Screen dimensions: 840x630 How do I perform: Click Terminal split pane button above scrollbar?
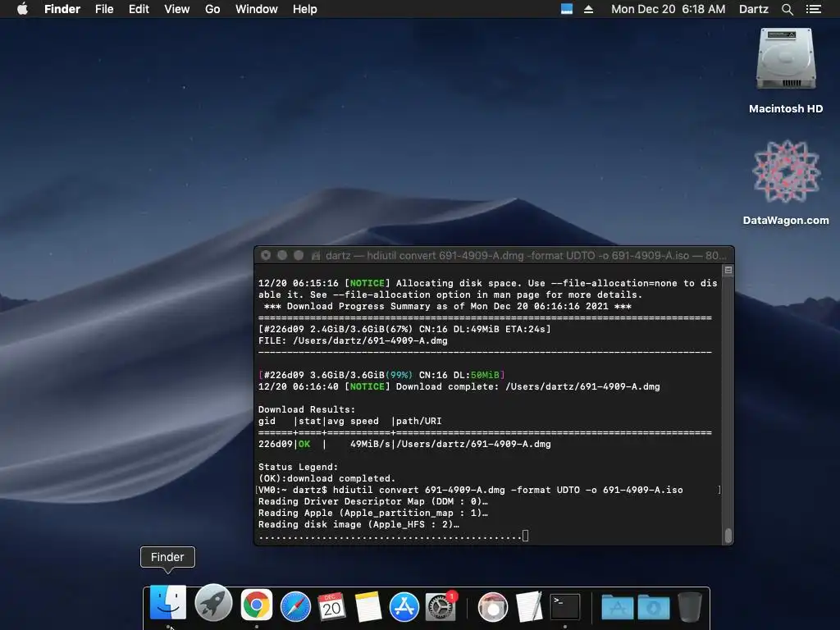[728, 270]
